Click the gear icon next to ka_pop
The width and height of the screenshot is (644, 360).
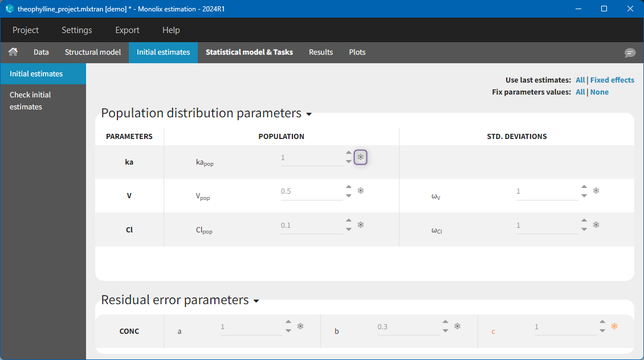pyautogui.click(x=360, y=157)
